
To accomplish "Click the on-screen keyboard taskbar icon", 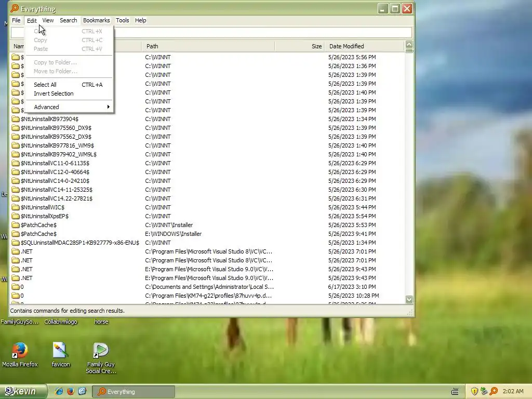I will click(x=455, y=392).
